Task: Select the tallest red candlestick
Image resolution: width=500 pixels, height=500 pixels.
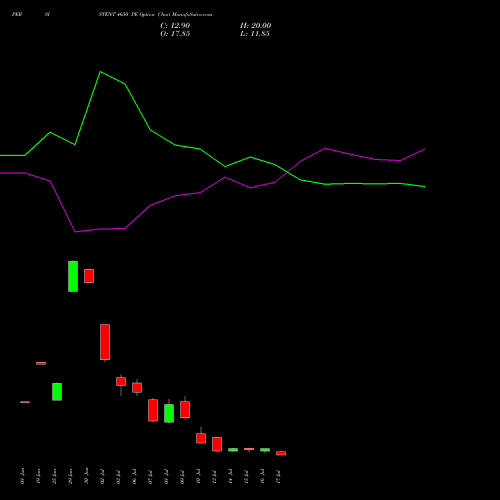Action: tap(105, 342)
